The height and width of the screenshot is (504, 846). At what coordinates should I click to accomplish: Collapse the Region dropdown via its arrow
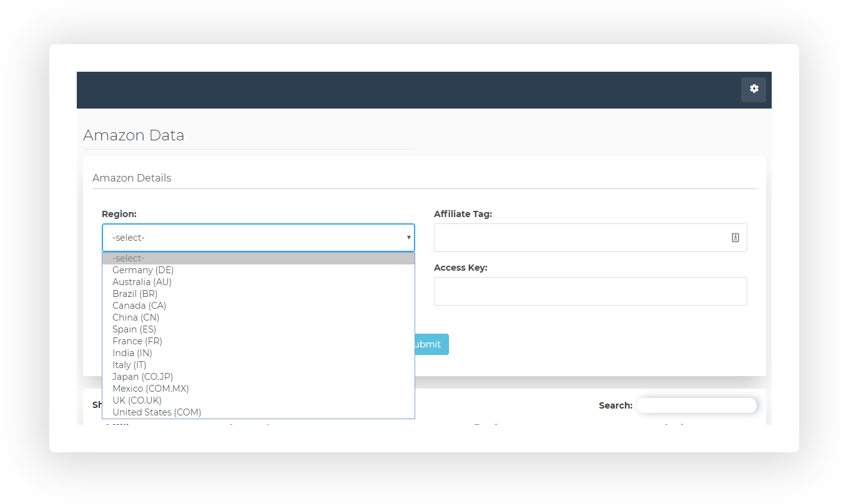[x=408, y=238]
